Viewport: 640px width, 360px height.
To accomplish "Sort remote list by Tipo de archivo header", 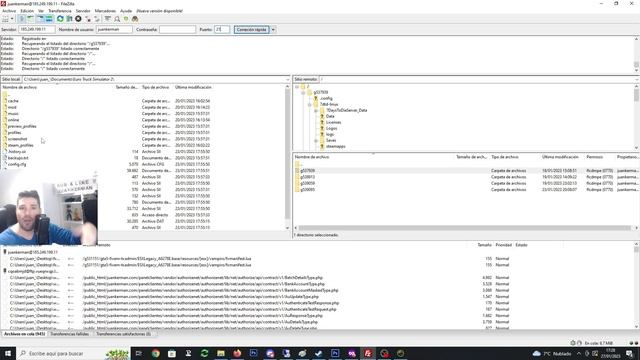I will click(x=504, y=157).
